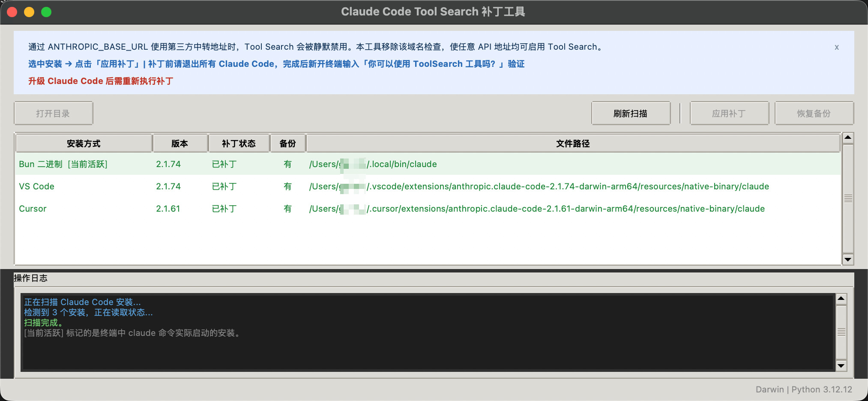Select the Bun 二进制 [当前活跃] row
The width and height of the screenshot is (868, 401).
(428, 164)
